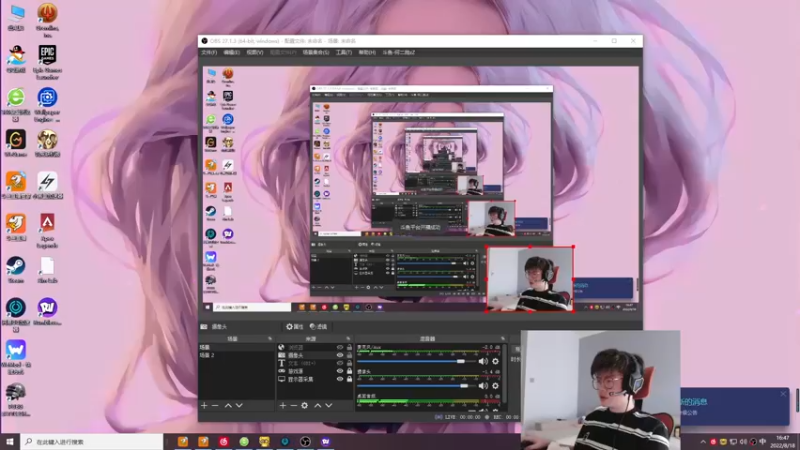The width and height of the screenshot is (800, 450).
Task: Open the 视图(V) menu
Action: pos(255,53)
